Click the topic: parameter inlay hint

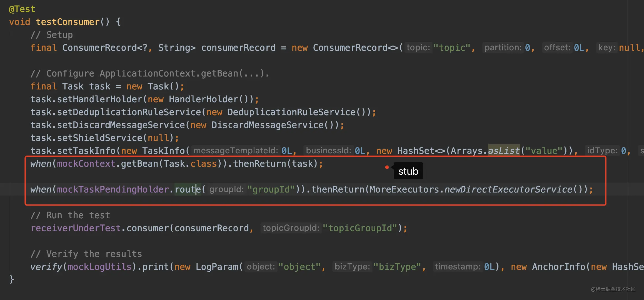pyautogui.click(x=418, y=47)
